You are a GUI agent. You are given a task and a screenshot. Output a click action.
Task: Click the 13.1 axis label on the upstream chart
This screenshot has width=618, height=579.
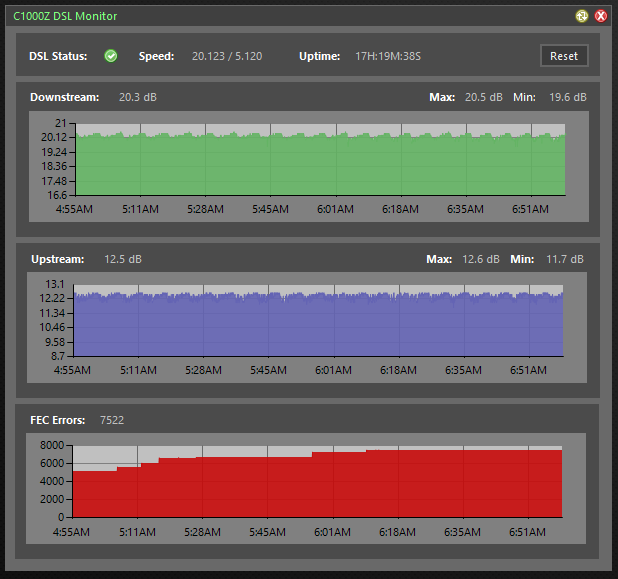55,284
